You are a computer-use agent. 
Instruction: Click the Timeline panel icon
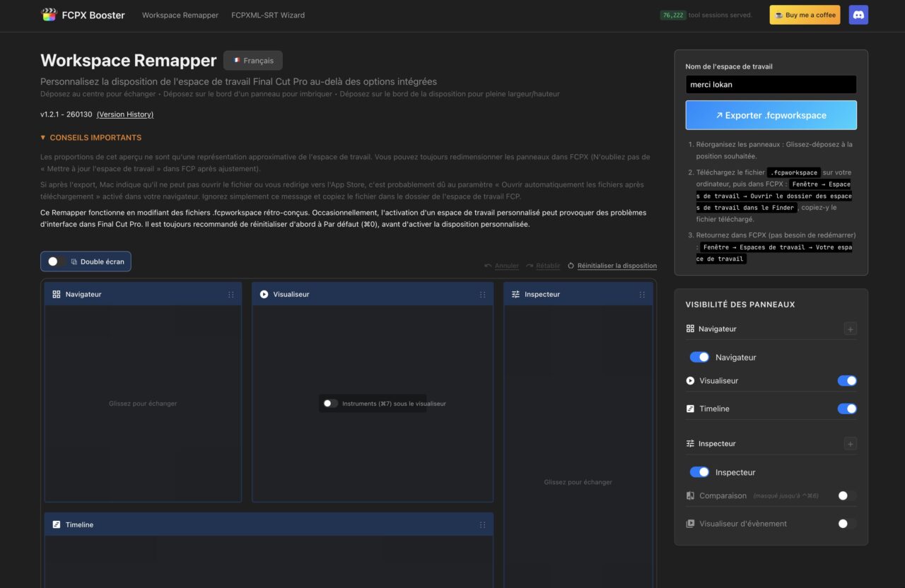coord(57,524)
